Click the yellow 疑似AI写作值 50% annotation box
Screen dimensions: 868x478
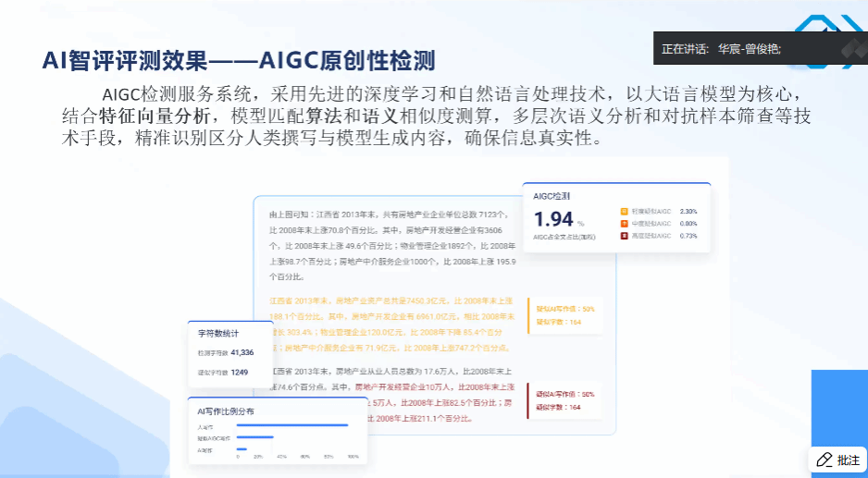[x=564, y=315]
